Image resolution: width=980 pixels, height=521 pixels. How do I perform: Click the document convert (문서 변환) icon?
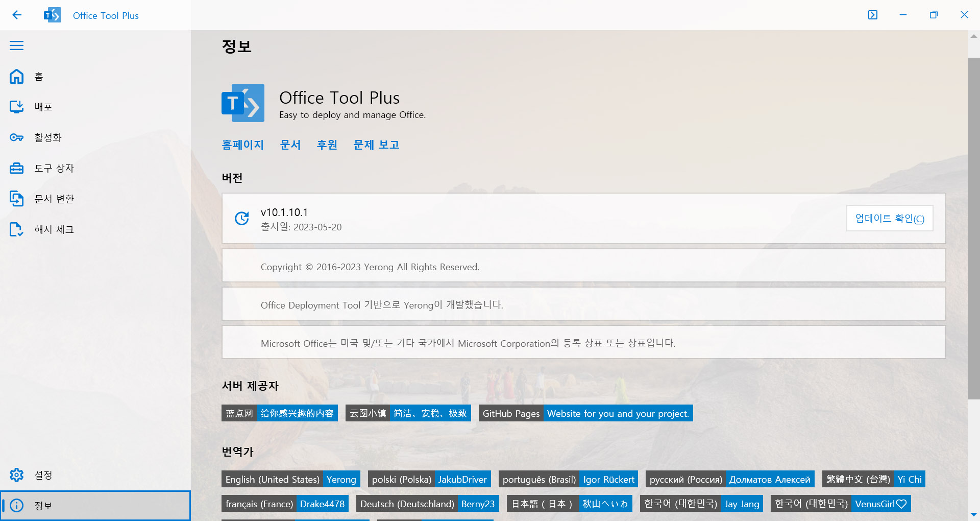pyautogui.click(x=17, y=199)
